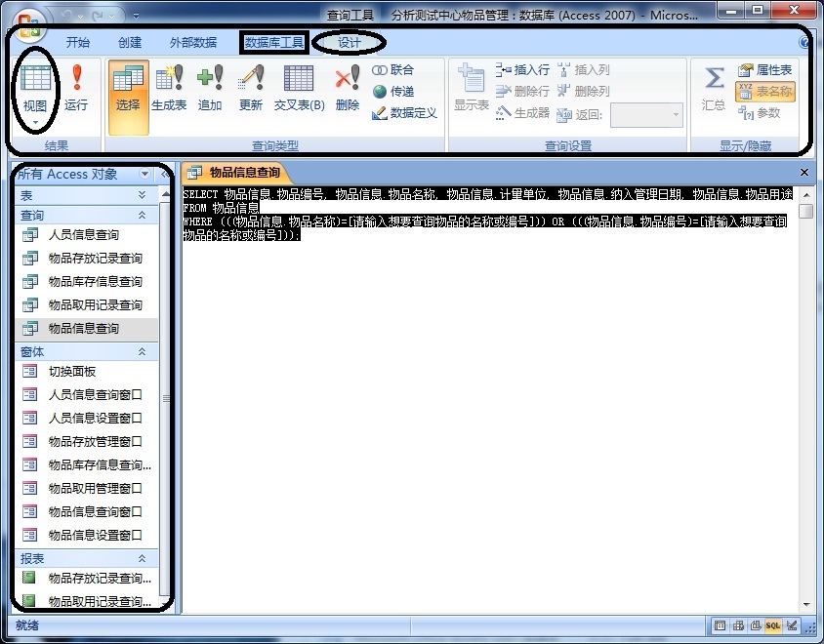Open the 物品存放记录查询 query
Viewport: 824px width, 644px height.
[87, 259]
